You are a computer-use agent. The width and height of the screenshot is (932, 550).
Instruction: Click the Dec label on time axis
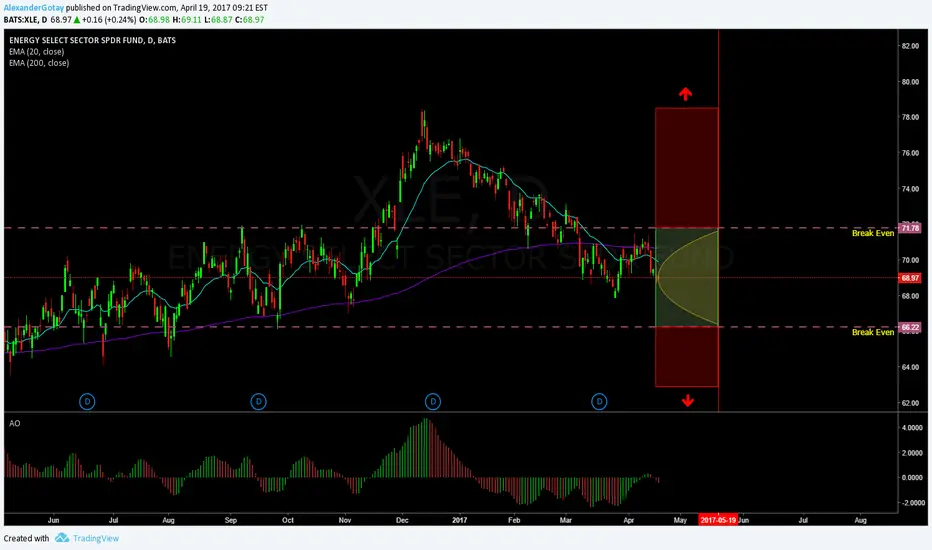402,520
